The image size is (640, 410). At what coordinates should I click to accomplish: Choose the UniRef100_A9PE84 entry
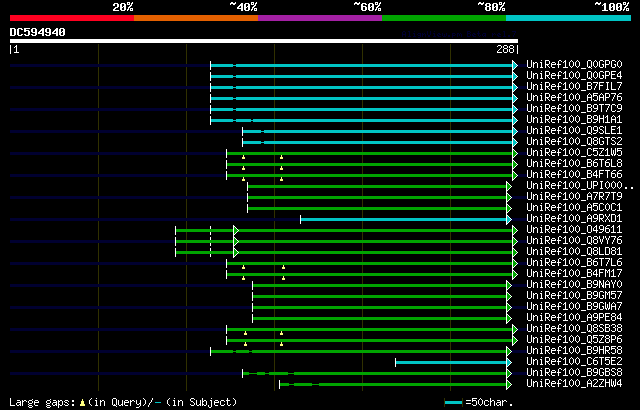(574, 318)
